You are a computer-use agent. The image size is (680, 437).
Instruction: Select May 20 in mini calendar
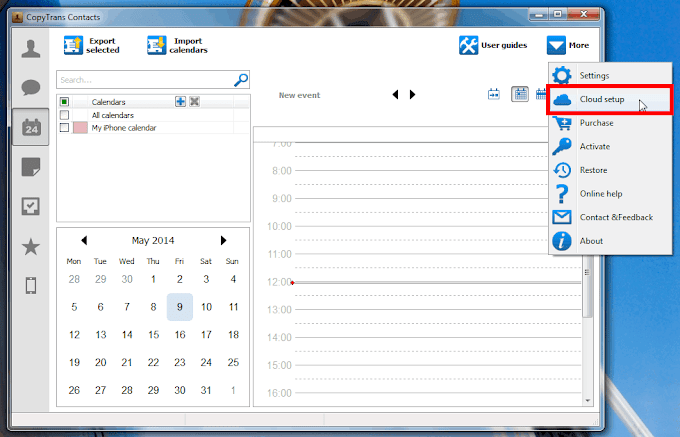101,362
